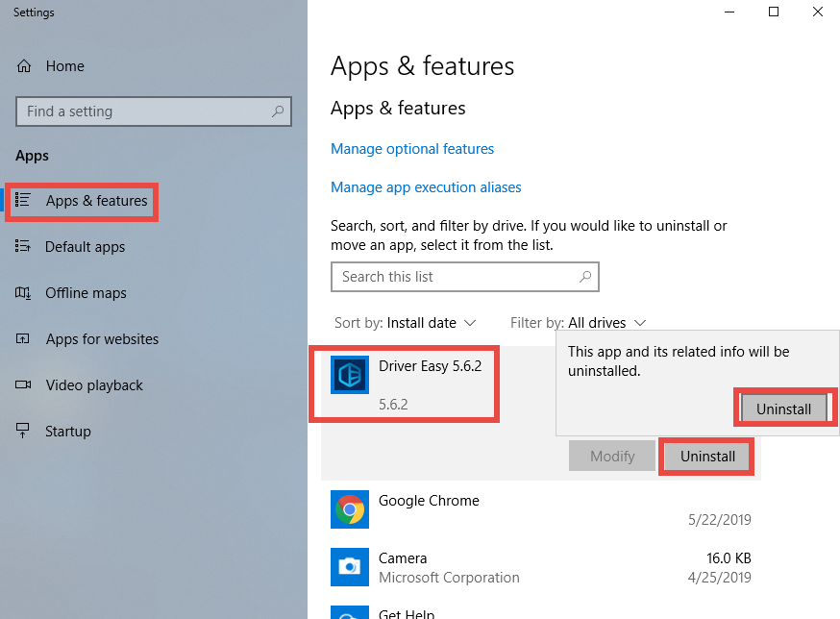The height and width of the screenshot is (619, 840).
Task: Click the Microsoft Corporation publisher text
Action: (x=449, y=578)
